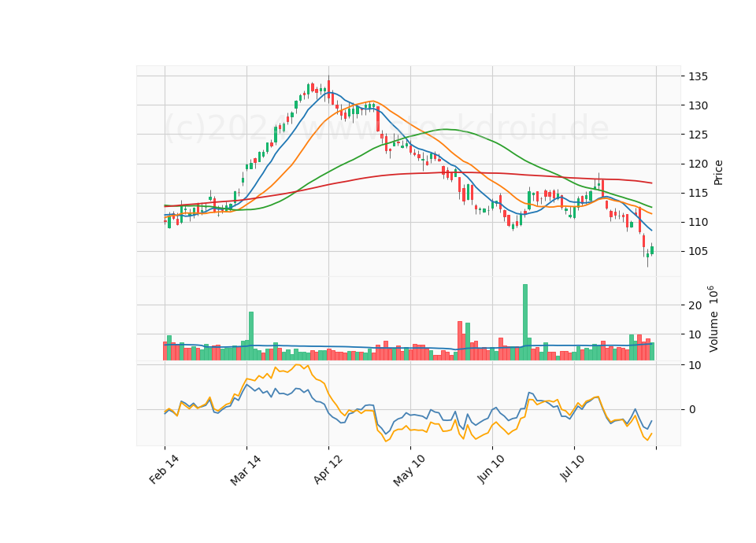Viewport: 756px width, 543px height.
Task: Click the 130 price axis value
Action: pyautogui.click(x=698, y=105)
